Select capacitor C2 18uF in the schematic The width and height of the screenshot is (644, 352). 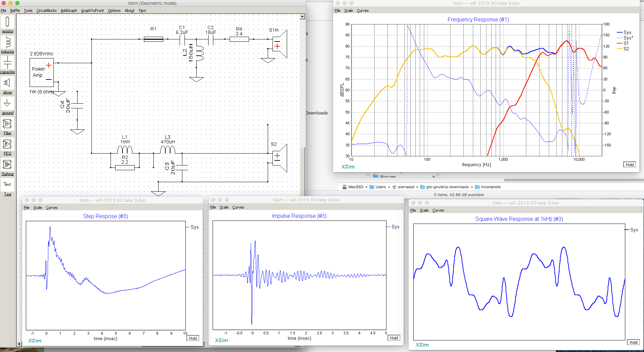pos(211,40)
